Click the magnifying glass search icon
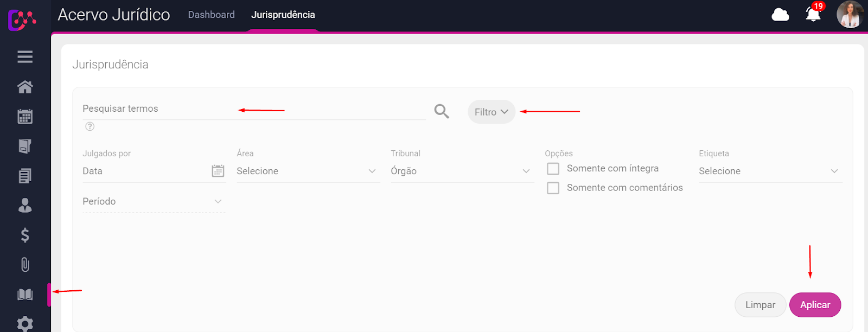 coord(442,111)
